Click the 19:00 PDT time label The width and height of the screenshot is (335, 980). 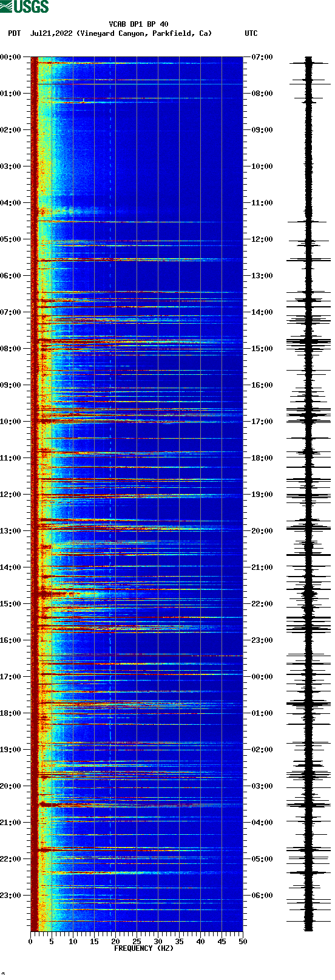point(11,750)
